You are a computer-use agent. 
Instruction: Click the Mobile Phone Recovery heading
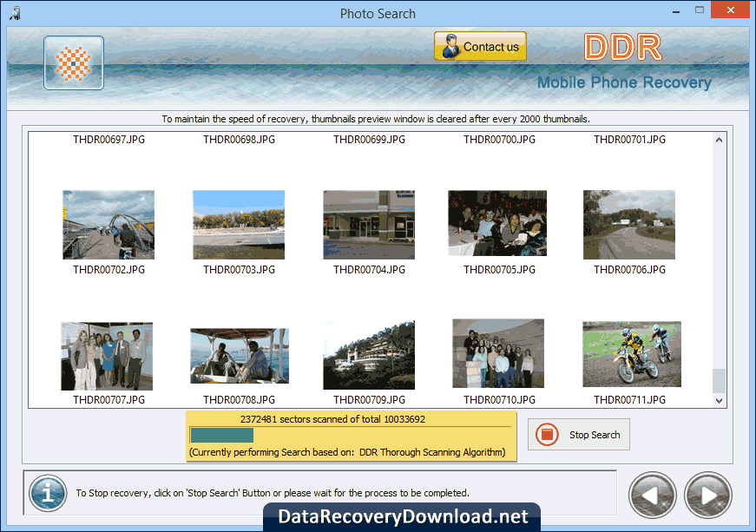pyautogui.click(x=624, y=82)
